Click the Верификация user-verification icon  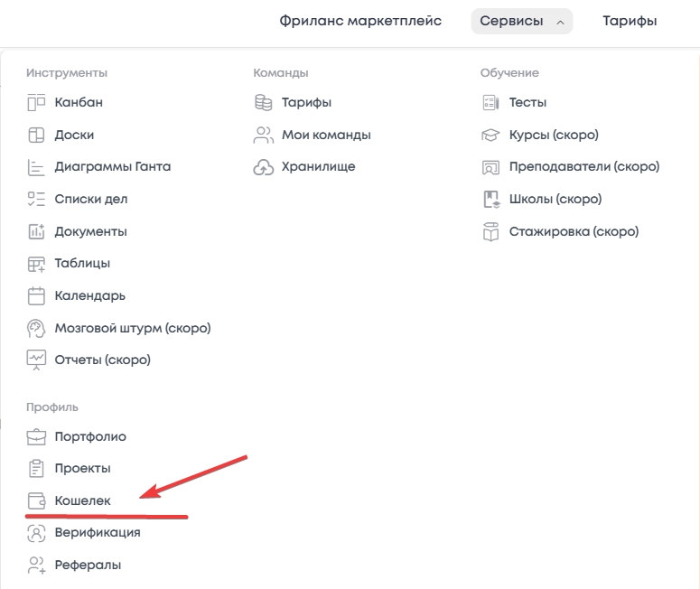point(36,533)
